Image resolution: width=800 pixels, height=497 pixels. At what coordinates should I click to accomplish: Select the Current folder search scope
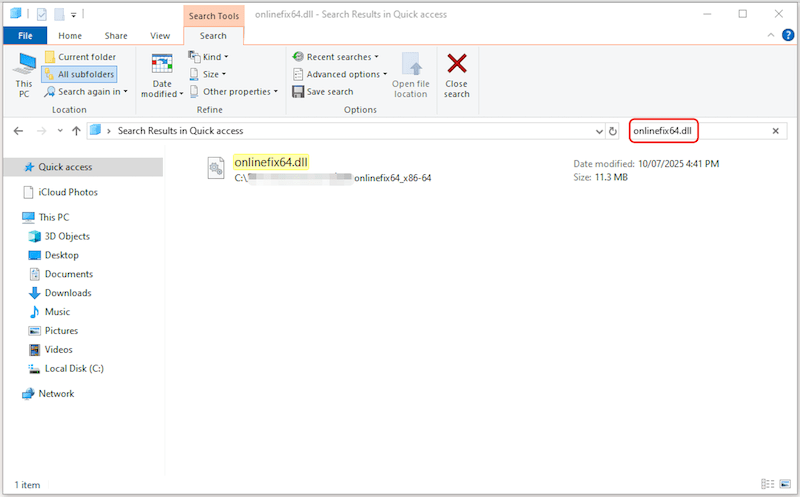[80, 57]
